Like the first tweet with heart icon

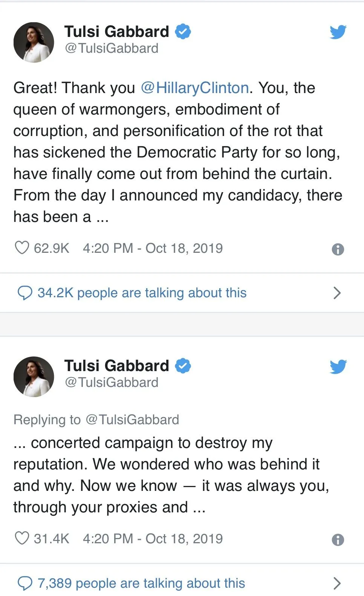(22, 248)
